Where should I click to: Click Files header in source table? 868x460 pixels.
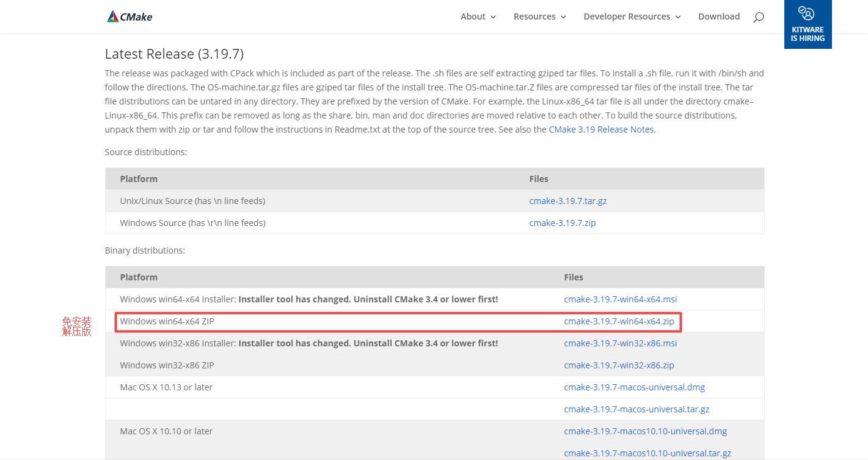point(539,179)
